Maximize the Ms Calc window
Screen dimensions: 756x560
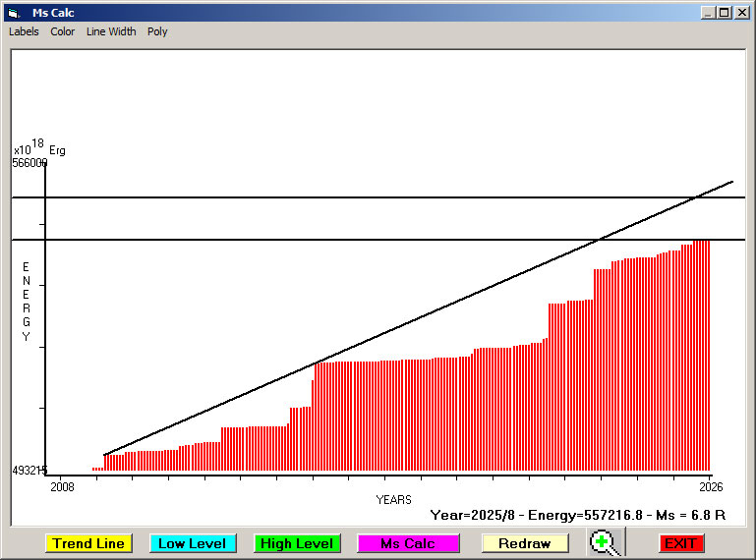coord(725,13)
